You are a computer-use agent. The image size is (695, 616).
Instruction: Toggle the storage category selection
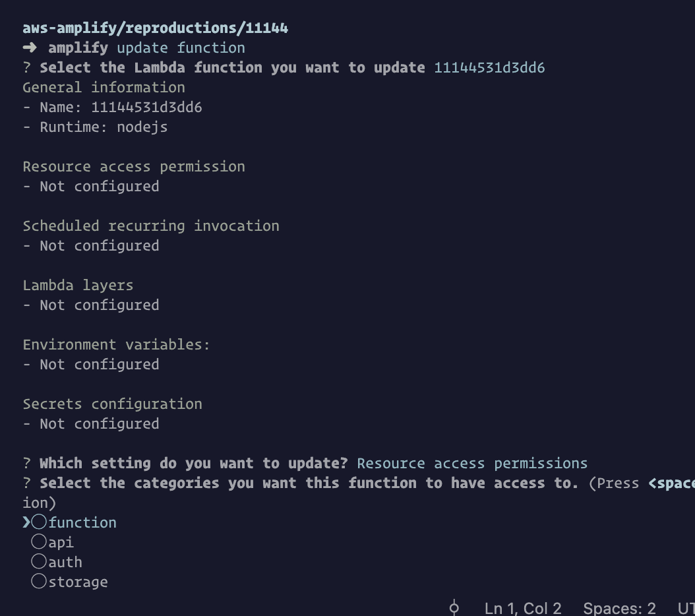click(39, 581)
